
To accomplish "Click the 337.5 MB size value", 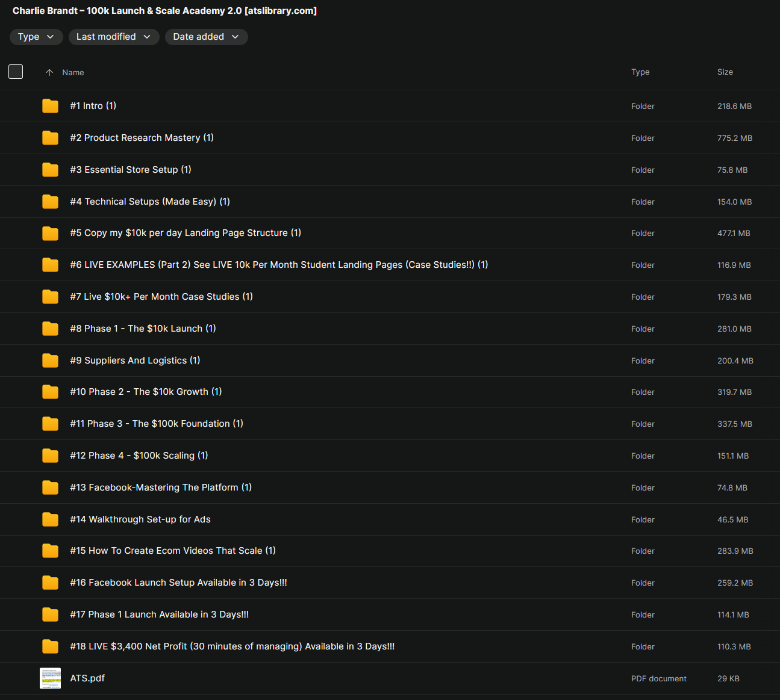I will tap(735, 424).
